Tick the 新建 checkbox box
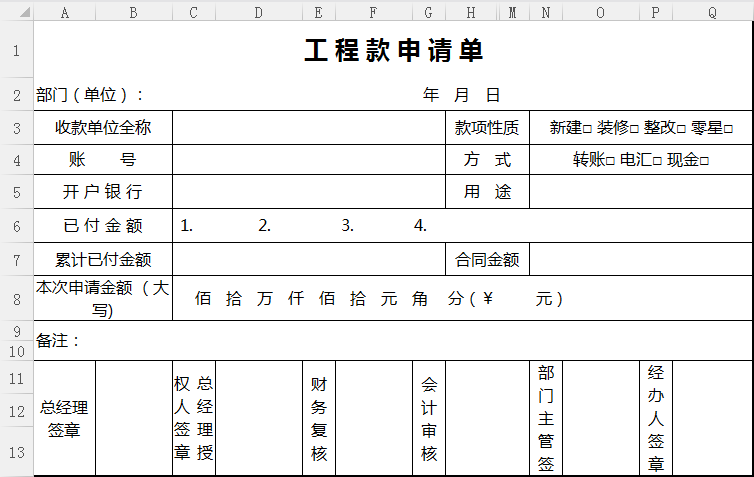This screenshot has height=477, width=754. 587,128
